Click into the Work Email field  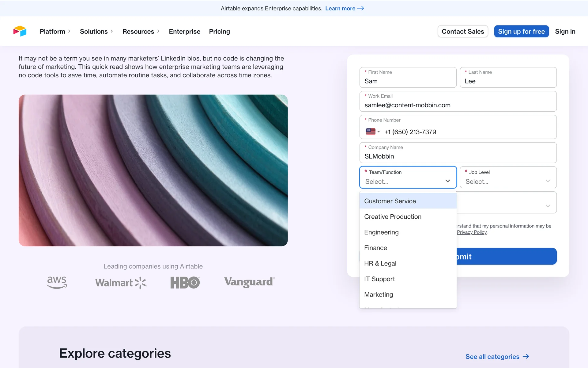pyautogui.click(x=458, y=105)
